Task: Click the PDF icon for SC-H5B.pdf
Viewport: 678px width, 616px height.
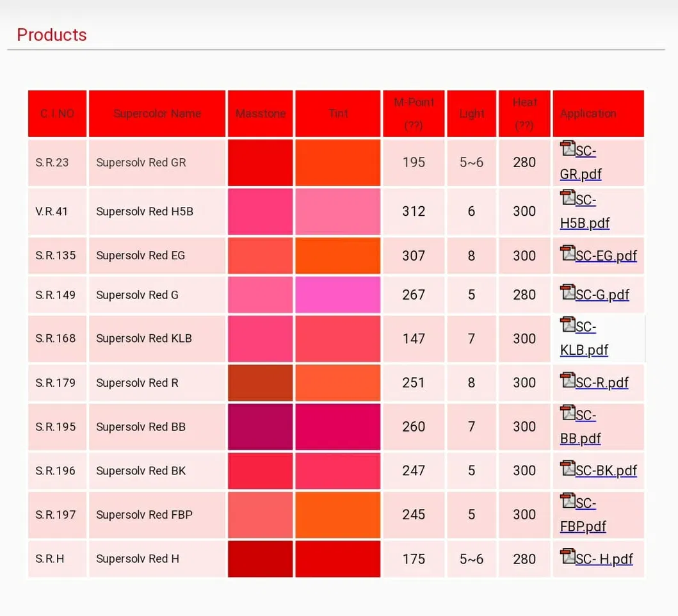Action: point(567,197)
